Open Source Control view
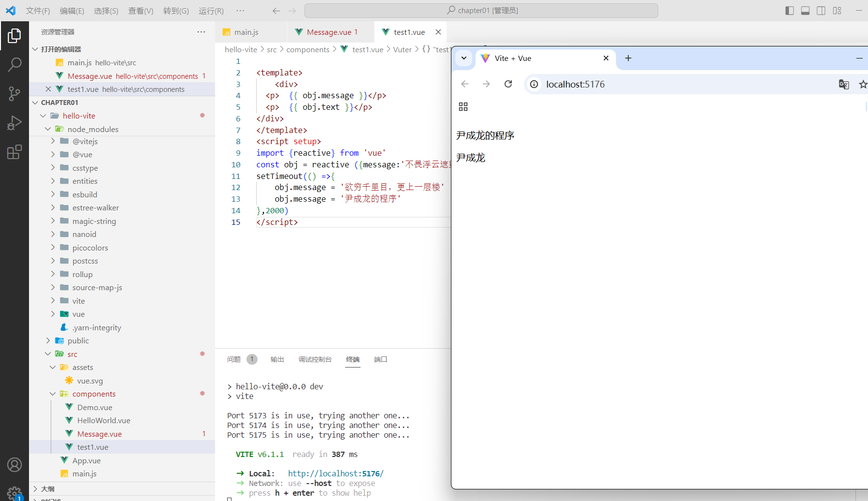868x501 pixels. click(x=14, y=94)
